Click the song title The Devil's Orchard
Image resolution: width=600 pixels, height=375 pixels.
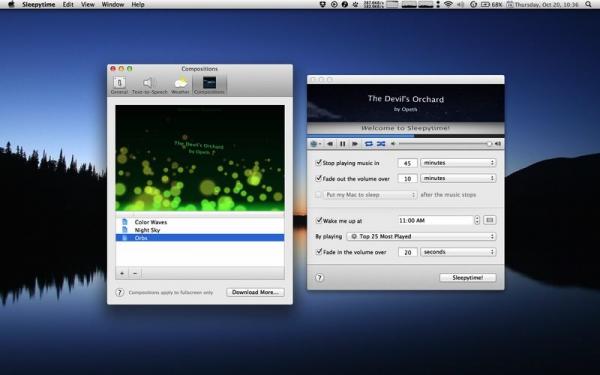[x=406, y=99]
